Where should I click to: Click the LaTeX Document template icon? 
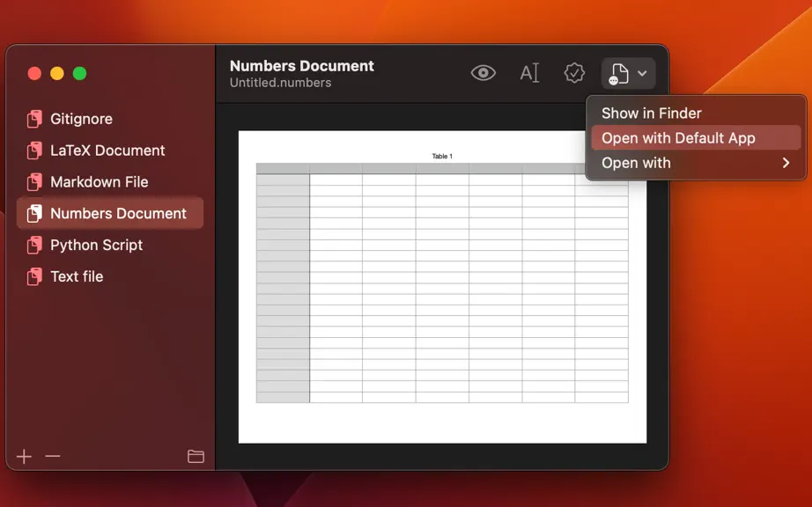click(x=34, y=151)
